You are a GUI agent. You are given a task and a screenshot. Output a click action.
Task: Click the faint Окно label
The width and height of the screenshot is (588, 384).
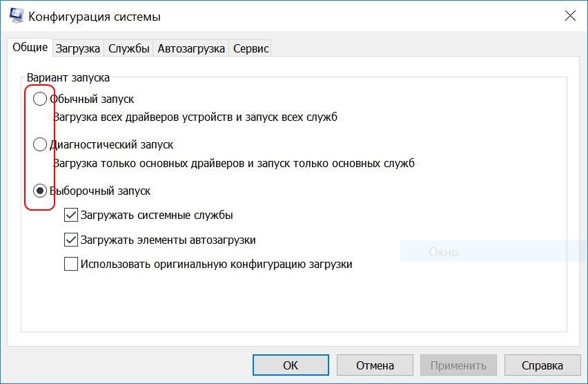pyautogui.click(x=443, y=252)
